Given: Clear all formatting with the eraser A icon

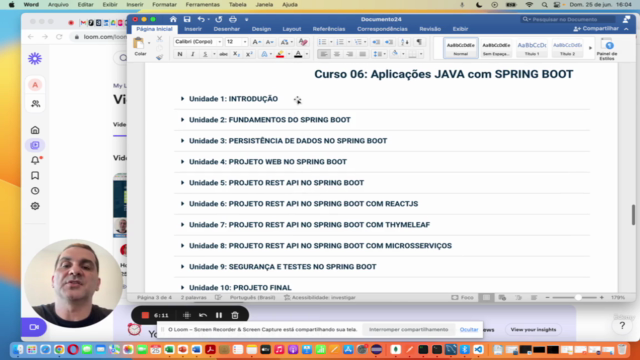Looking at the screenshot, I should (302, 42).
